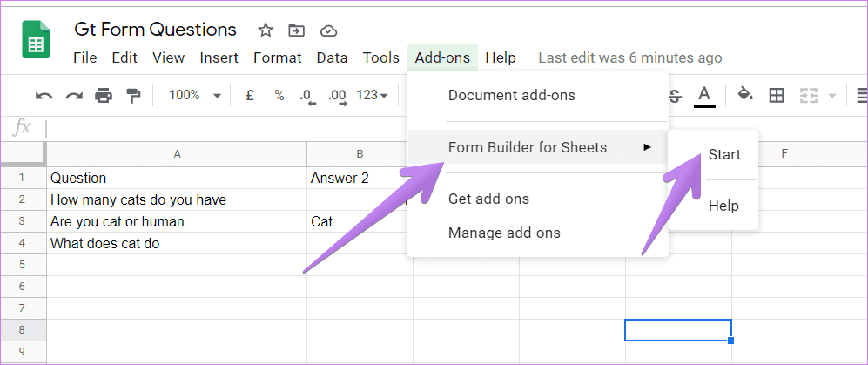Image resolution: width=868 pixels, height=365 pixels.
Task: Format as currency with pound icon
Action: tap(250, 95)
